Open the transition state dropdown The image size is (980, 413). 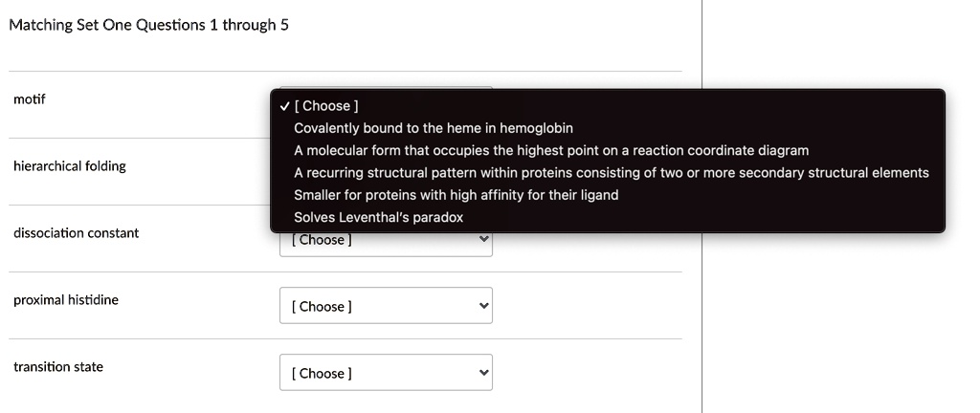click(386, 374)
